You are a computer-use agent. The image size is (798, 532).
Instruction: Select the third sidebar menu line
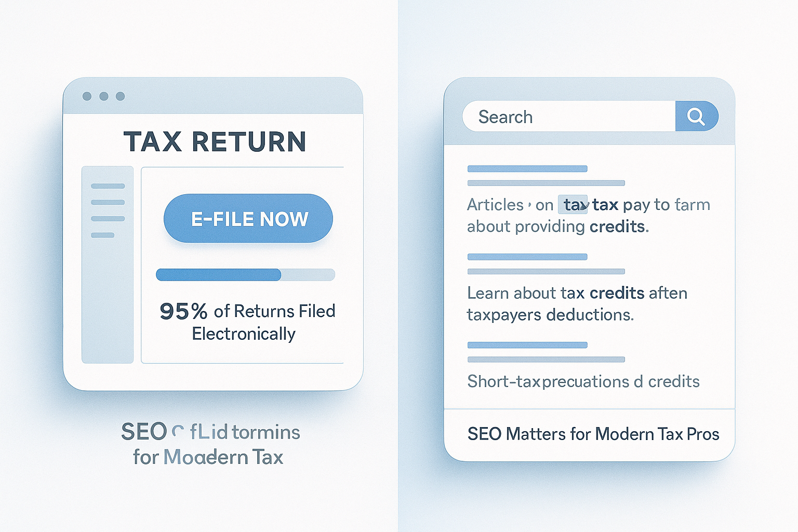click(x=108, y=219)
